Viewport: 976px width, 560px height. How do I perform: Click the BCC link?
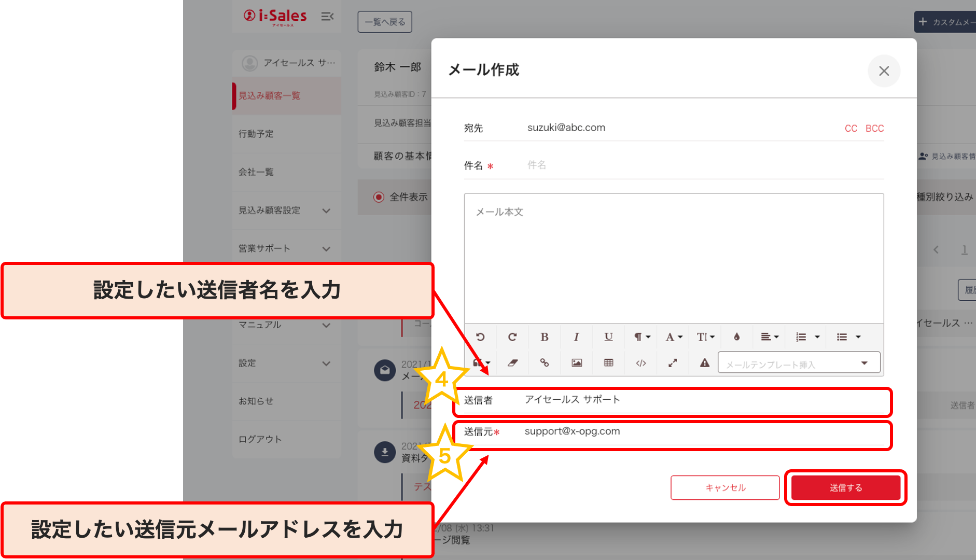874,128
